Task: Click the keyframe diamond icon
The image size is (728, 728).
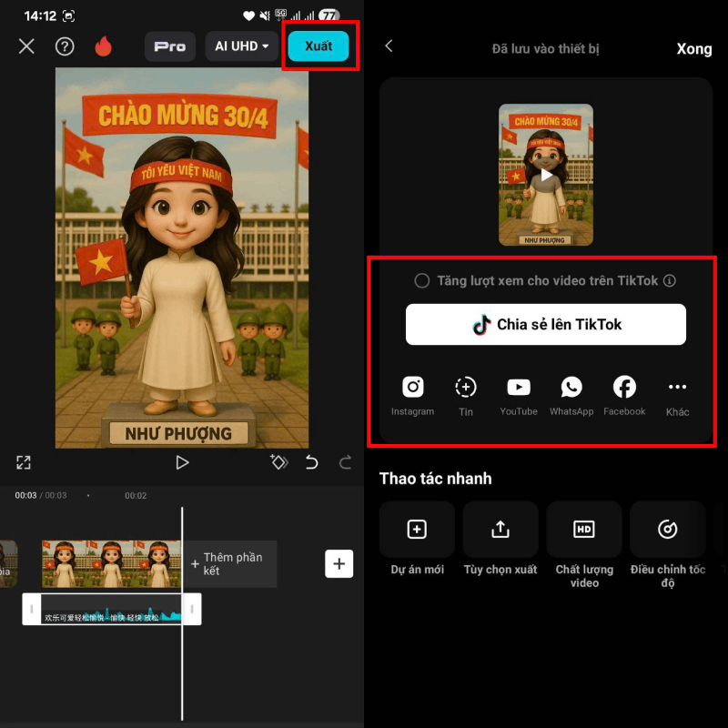Action: pos(278,462)
